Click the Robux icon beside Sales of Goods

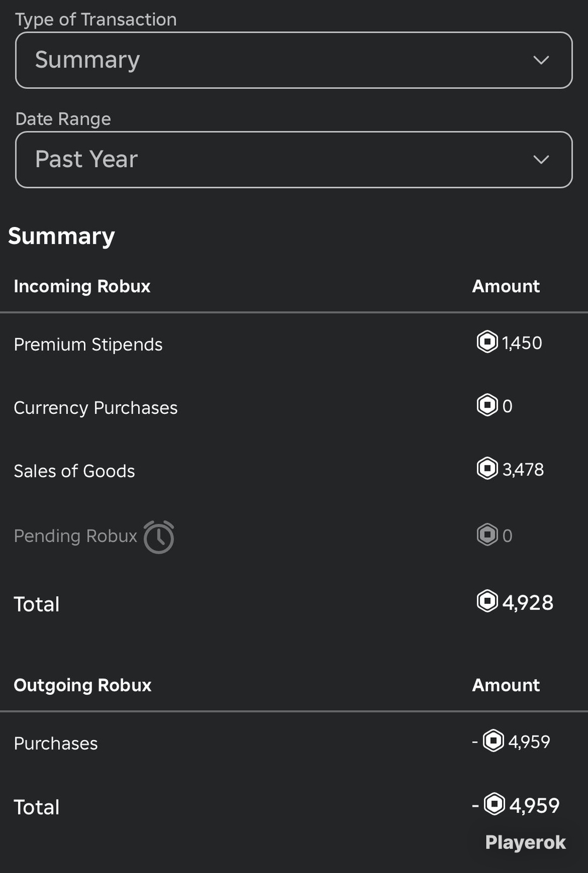(x=487, y=469)
